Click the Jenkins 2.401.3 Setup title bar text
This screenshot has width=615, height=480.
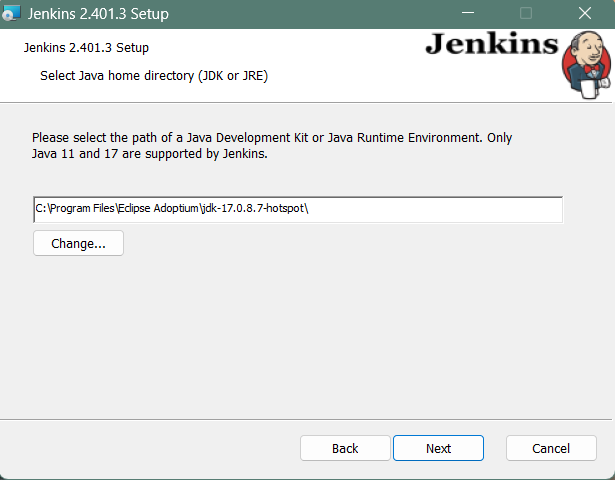(x=98, y=14)
